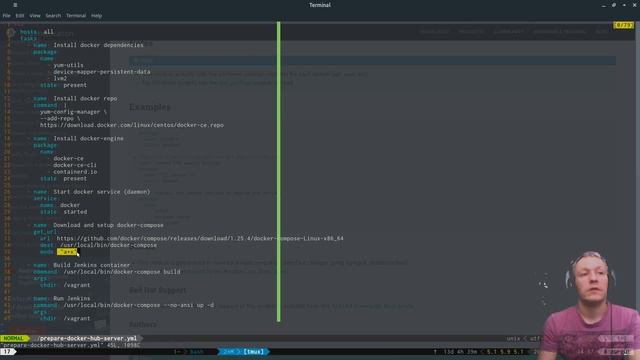Click the 'yum-utils' package entry

coord(69,65)
